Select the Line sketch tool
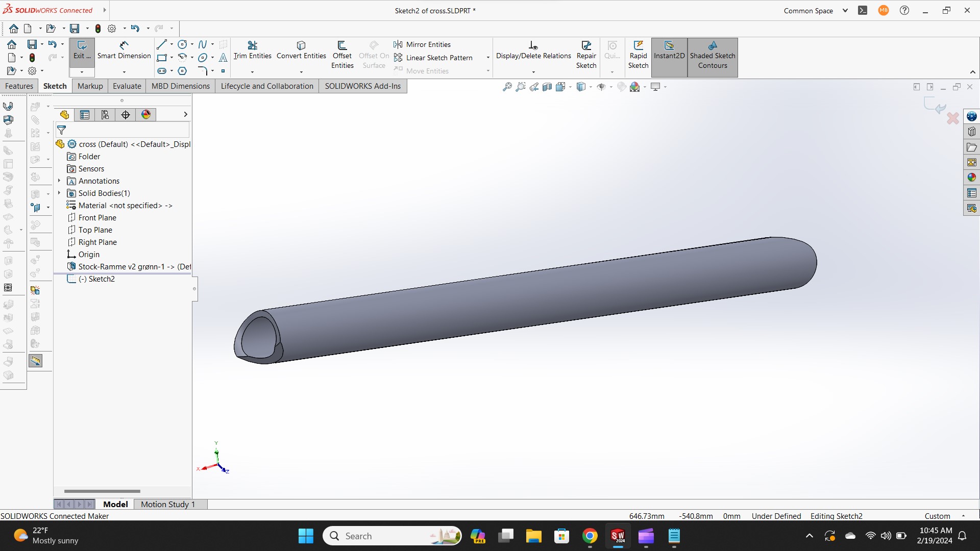The height and width of the screenshot is (551, 980). coord(161,44)
